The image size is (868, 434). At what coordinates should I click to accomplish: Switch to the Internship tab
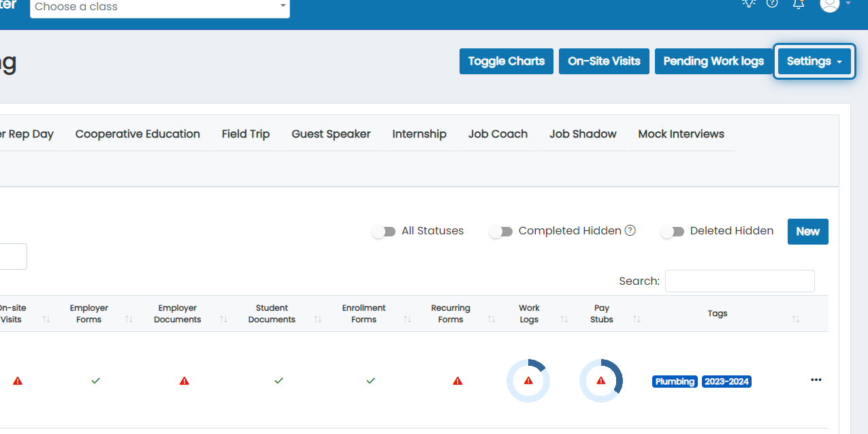419,134
